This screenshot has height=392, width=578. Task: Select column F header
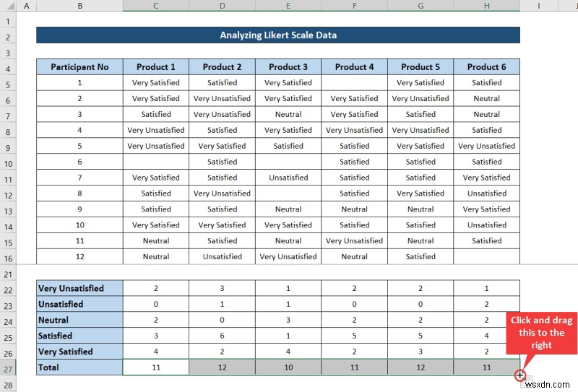[x=354, y=6]
